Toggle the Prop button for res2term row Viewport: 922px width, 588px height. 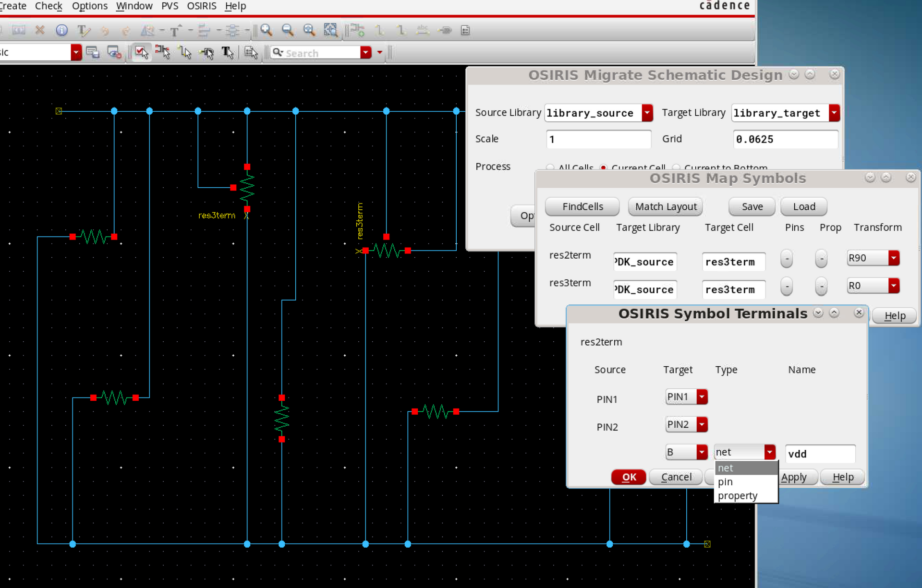tap(822, 259)
